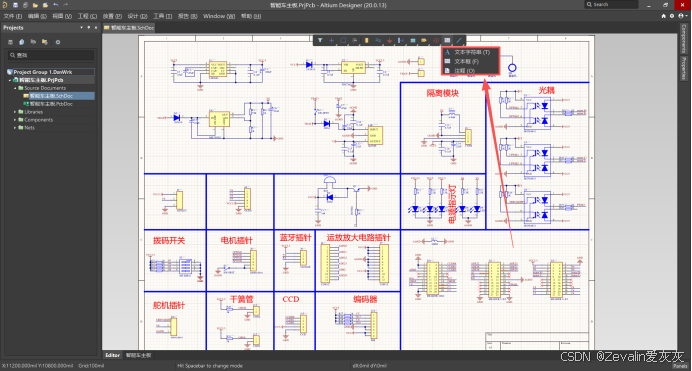
Task: Open the settings gear at top right
Action: point(672,16)
